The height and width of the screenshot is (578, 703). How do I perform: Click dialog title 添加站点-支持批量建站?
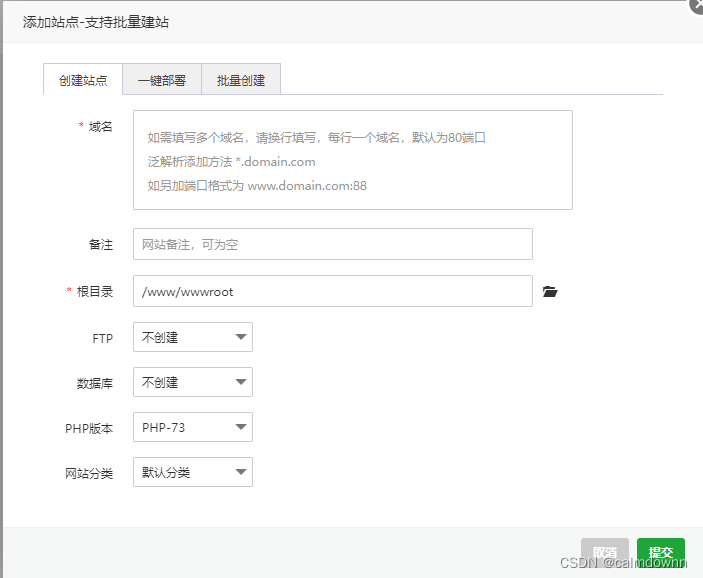(x=95, y=22)
